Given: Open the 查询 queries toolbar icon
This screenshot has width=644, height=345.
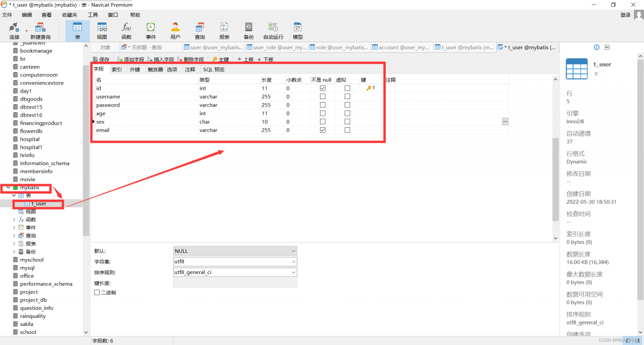Looking at the screenshot, I should pos(200,31).
